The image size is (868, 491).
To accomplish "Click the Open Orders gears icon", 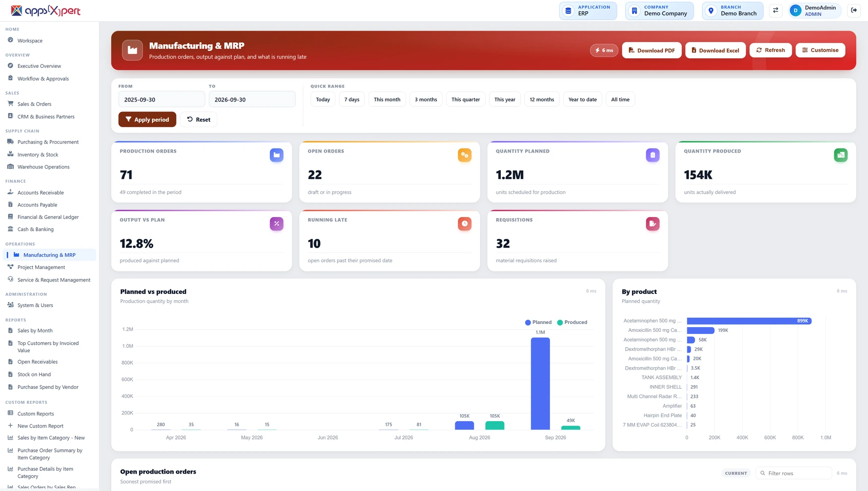I will (x=465, y=155).
